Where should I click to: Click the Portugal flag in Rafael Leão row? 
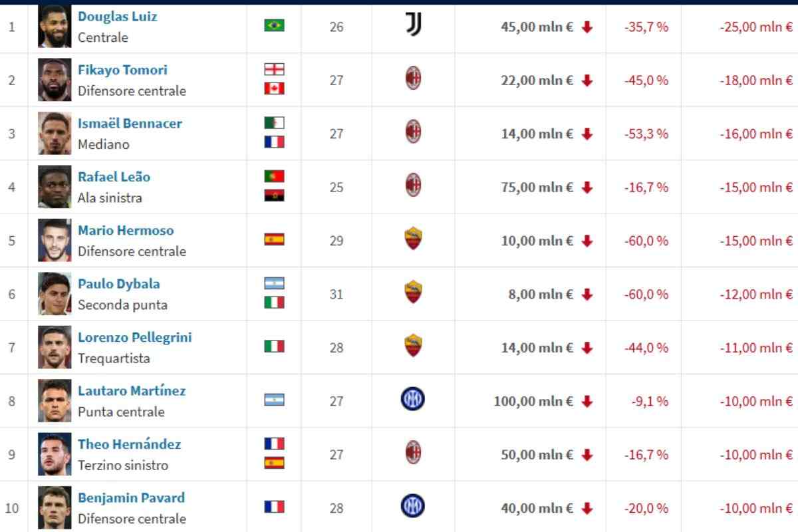274,176
